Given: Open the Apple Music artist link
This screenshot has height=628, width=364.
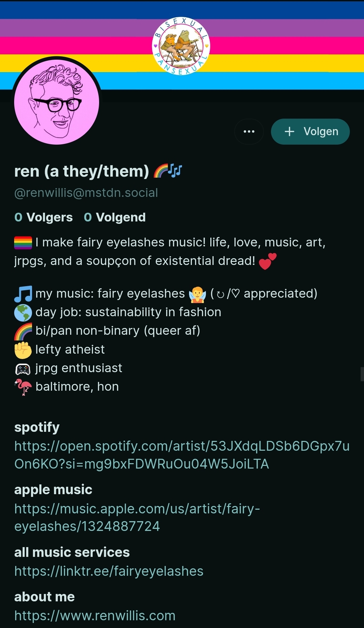Looking at the screenshot, I should (137, 517).
